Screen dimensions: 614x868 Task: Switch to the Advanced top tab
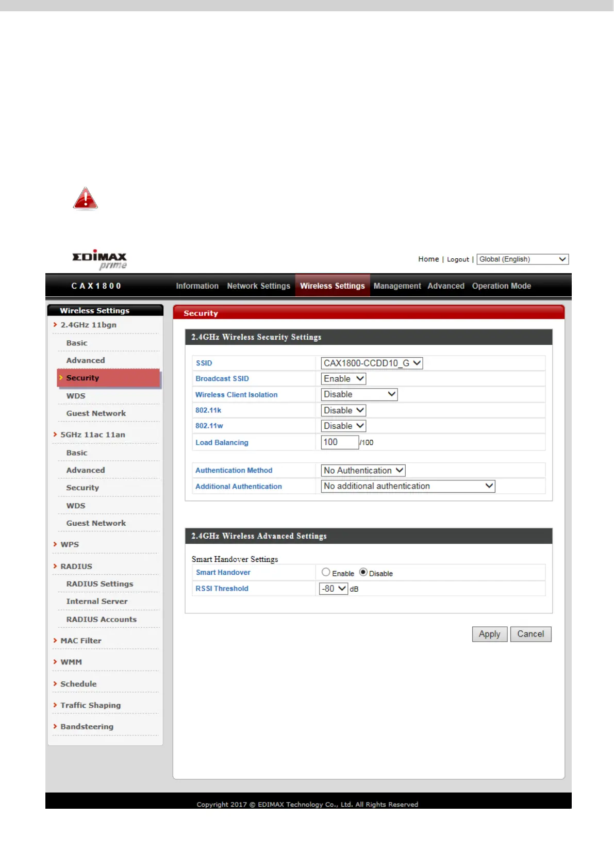coord(446,286)
